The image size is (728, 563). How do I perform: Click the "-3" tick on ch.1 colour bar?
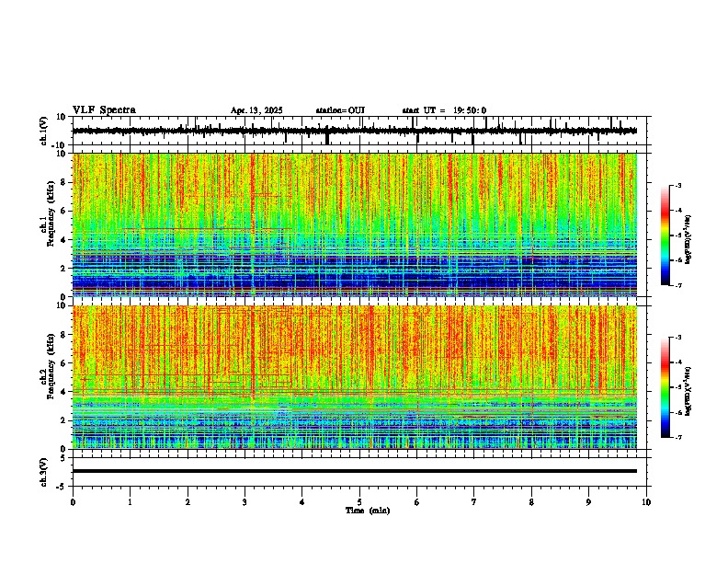point(678,185)
